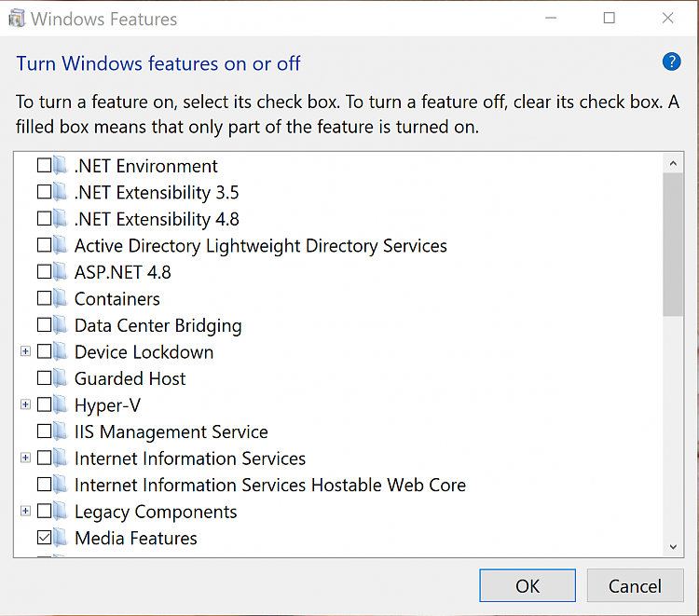Click the folder icon beside .NET Environment
This screenshot has width=699, height=616.
coord(61,165)
